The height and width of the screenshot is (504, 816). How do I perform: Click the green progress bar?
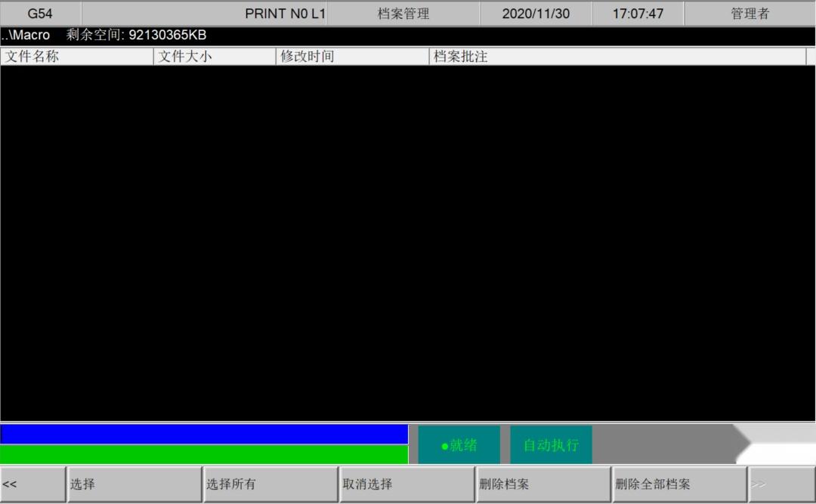(204, 454)
